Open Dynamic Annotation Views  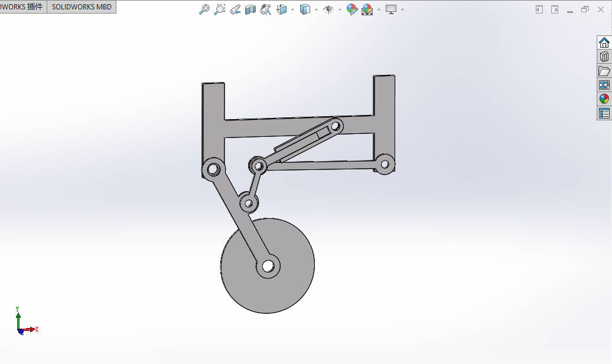[x=266, y=9]
